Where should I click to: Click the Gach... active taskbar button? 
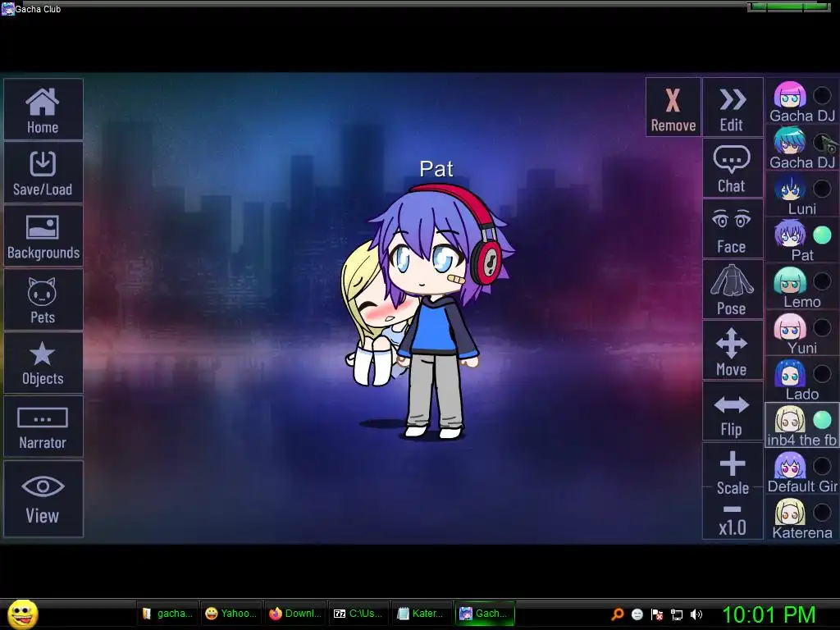(x=486, y=614)
